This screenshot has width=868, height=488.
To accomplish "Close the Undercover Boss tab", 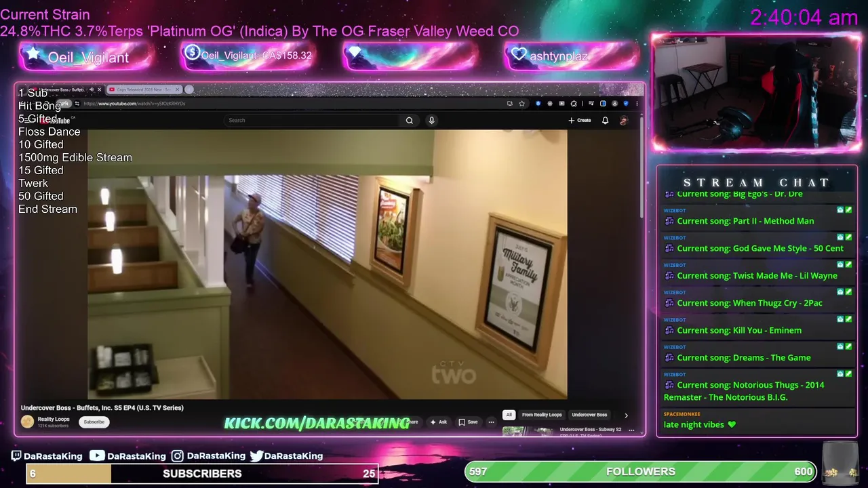I will pos(99,89).
